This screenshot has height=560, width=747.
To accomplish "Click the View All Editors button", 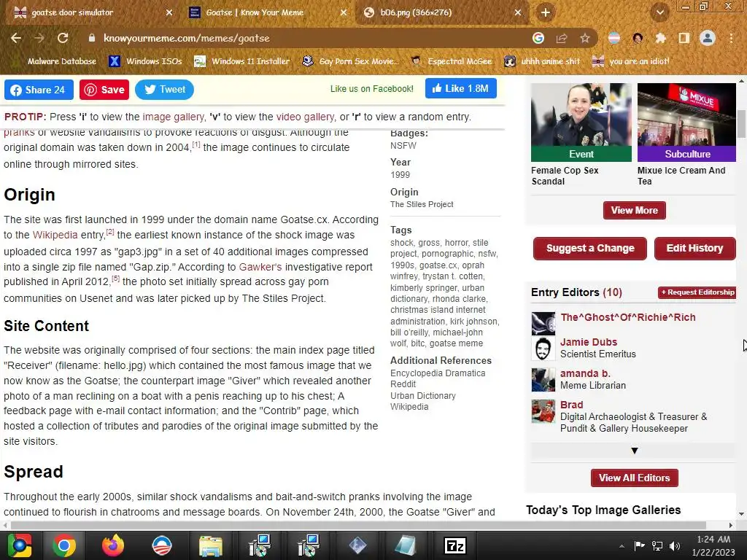I will pos(634,478).
